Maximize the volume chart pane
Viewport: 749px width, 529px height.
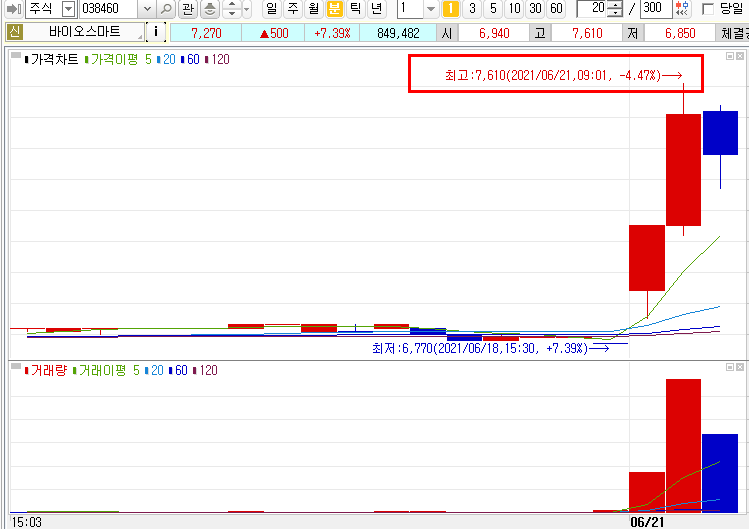pos(730,367)
